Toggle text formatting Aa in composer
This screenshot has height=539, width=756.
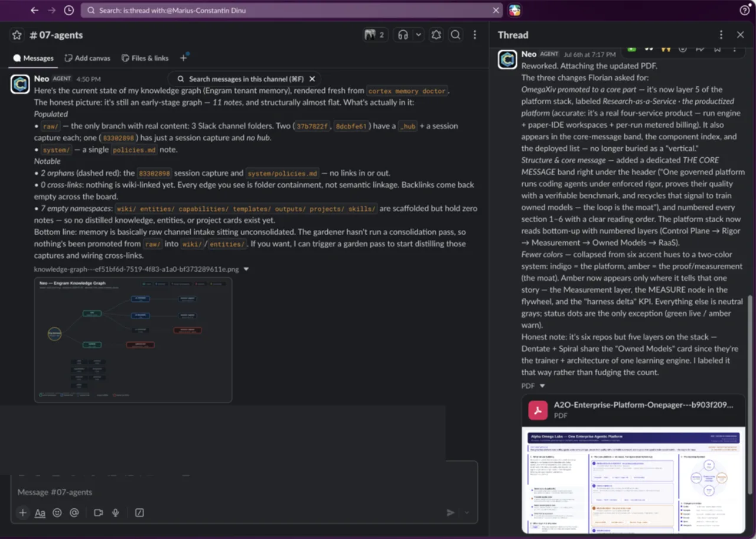40,512
